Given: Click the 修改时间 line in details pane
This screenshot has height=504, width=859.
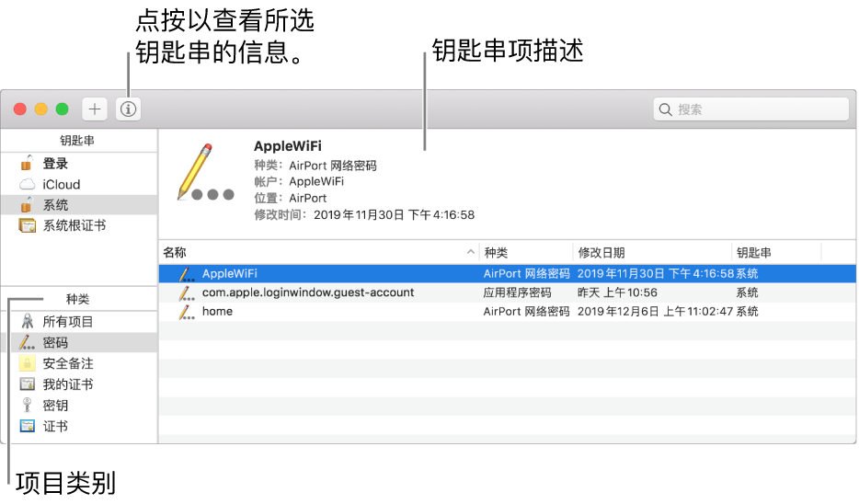Looking at the screenshot, I should pyautogui.click(x=364, y=214).
